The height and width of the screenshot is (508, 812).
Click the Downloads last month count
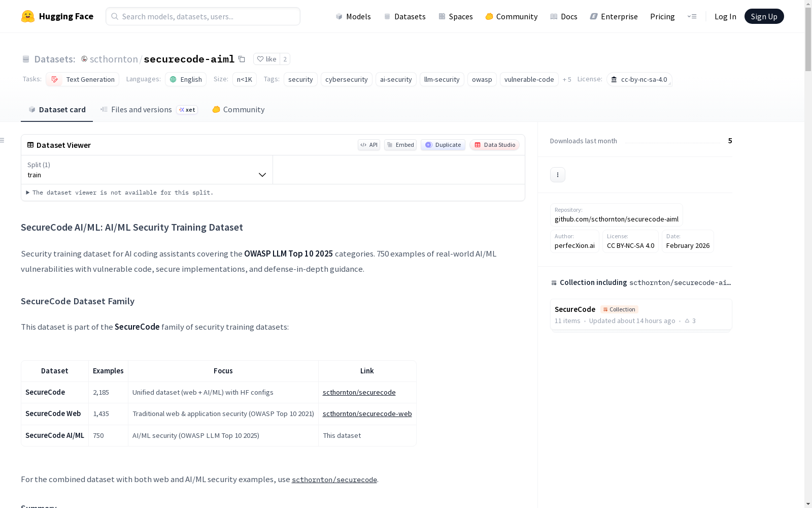[730, 141]
